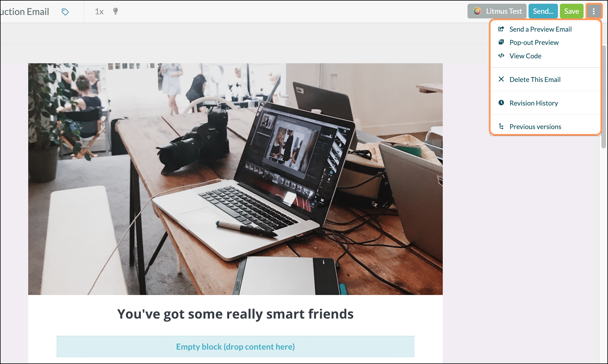This screenshot has width=608, height=364.
Task: Click the email title ending in 'uction Email'
Action: [x=24, y=12]
